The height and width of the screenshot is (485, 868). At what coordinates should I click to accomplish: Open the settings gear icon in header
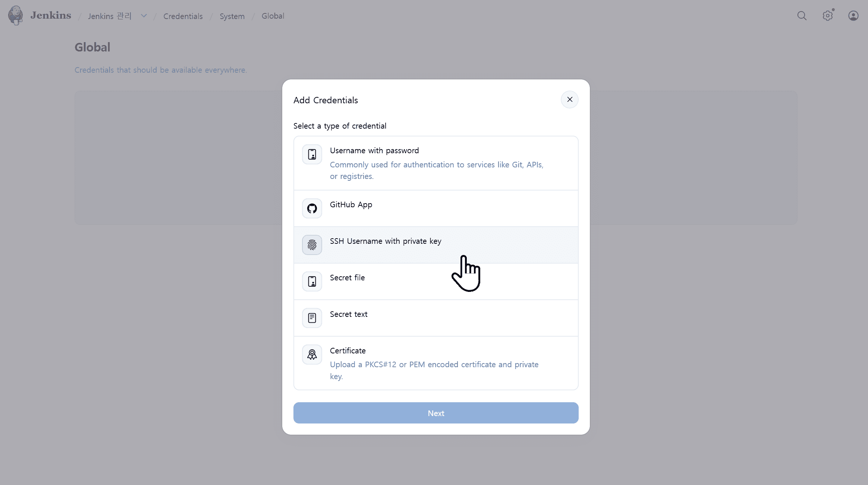coord(828,16)
